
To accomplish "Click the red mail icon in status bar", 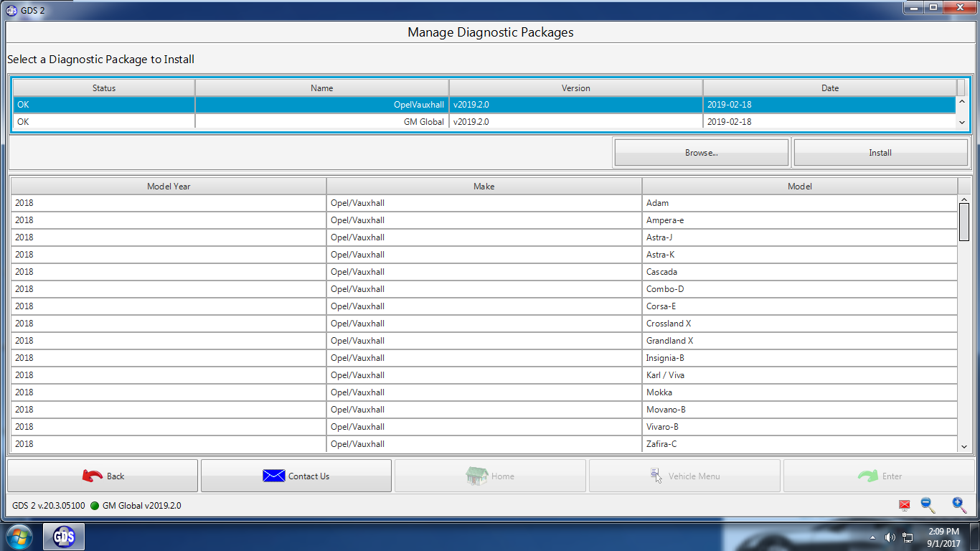I will [904, 506].
